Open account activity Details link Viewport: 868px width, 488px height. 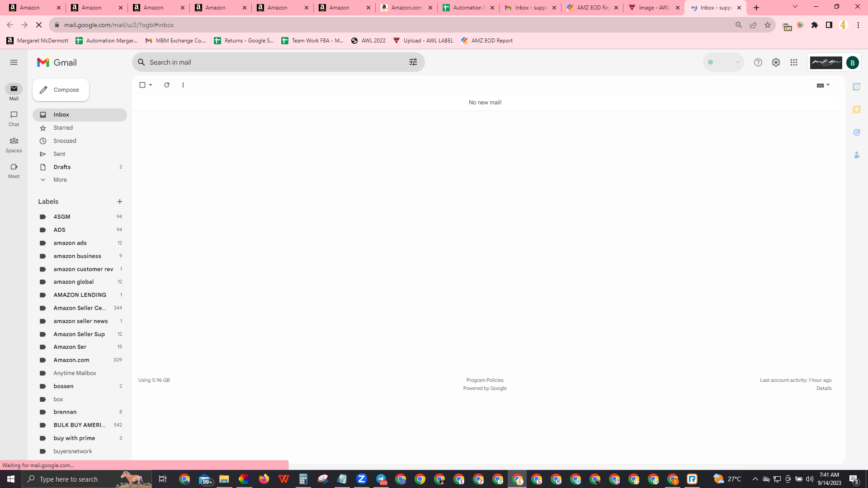click(824, 389)
